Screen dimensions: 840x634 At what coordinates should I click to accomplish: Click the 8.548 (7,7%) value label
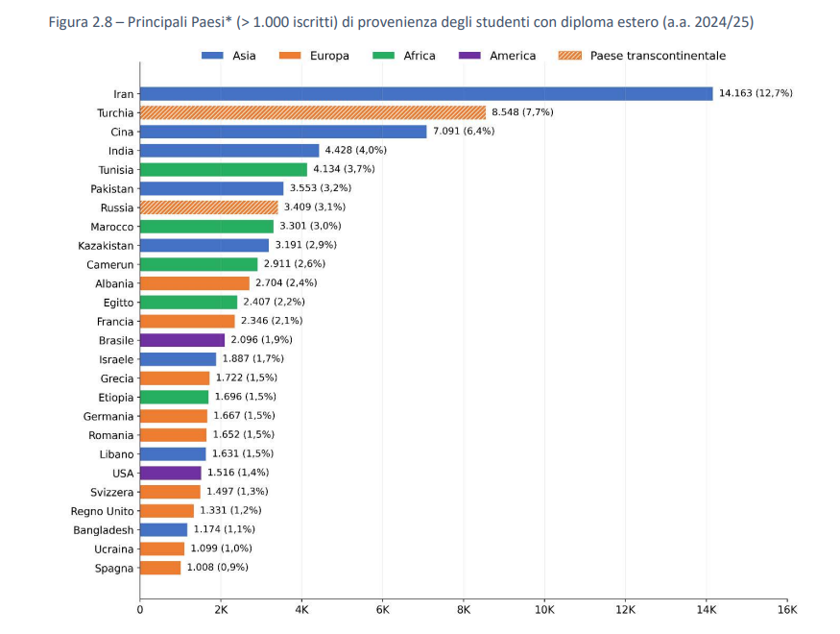pos(522,112)
